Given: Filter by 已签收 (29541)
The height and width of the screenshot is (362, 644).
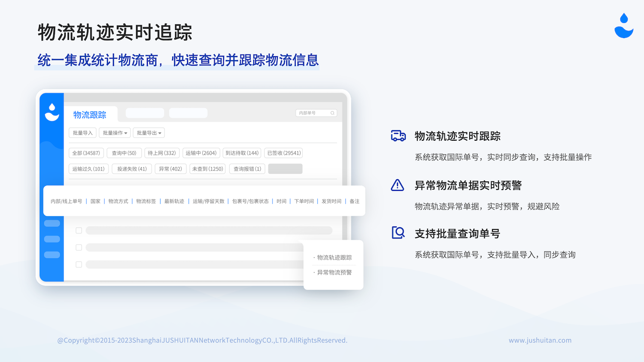Looking at the screenshot, I should (x=284, y=153).
